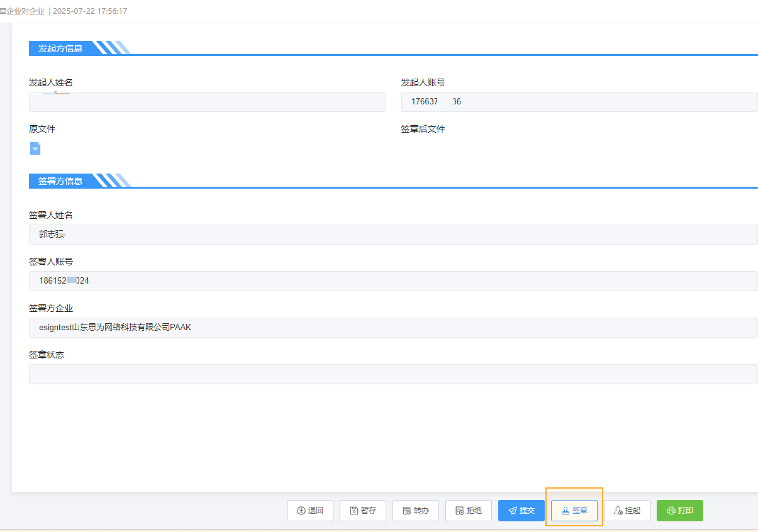Click the 签章后文件 label
Screen dimensions: 758x532
tap(423, 129)
